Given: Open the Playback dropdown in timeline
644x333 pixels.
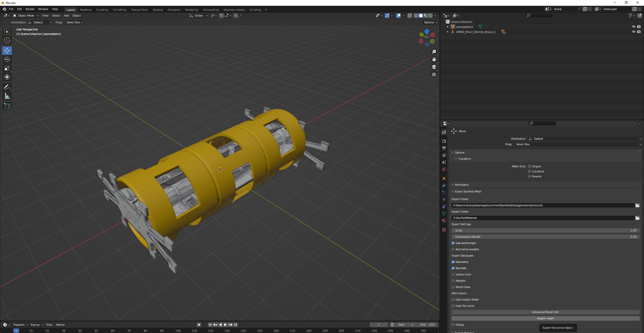Looking at the screenshot, I should click(20, 325).
